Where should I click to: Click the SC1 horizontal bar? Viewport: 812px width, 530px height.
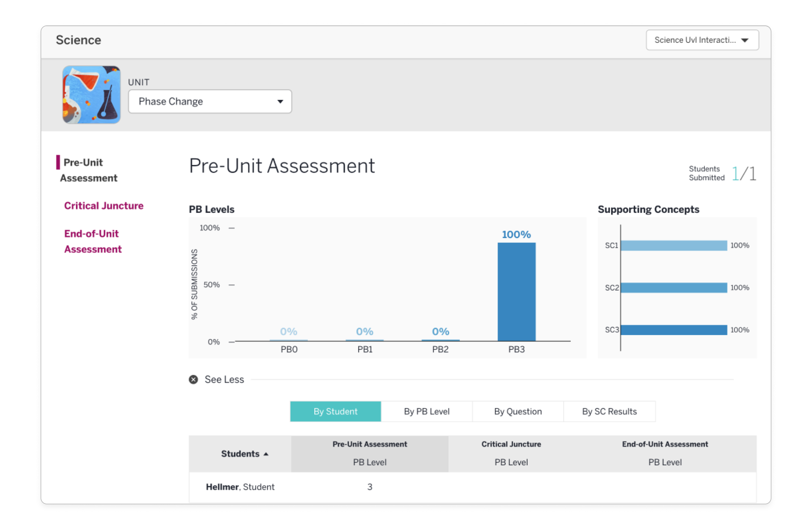673,245
